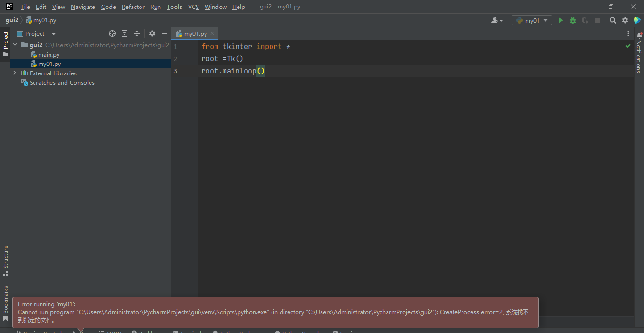The width and height of the screenshot is (644, 333).
Task: Select my01.py in the project tree
Action: point(91,64)
